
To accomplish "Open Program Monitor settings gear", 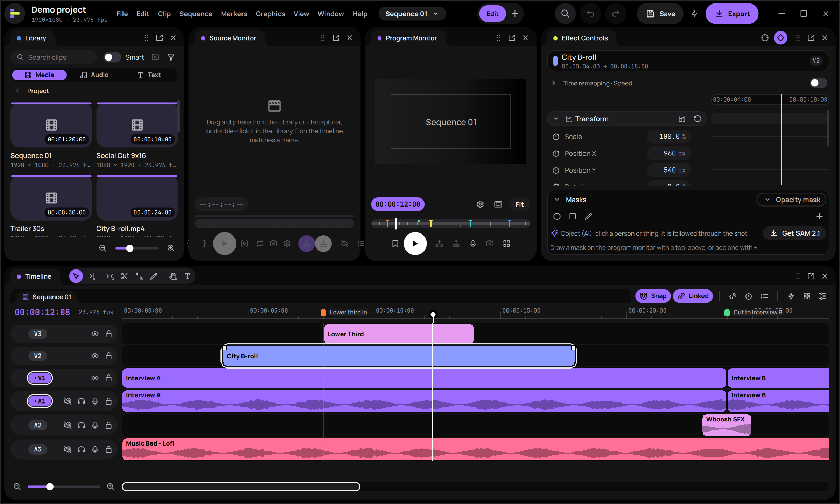I will (480, 204).
